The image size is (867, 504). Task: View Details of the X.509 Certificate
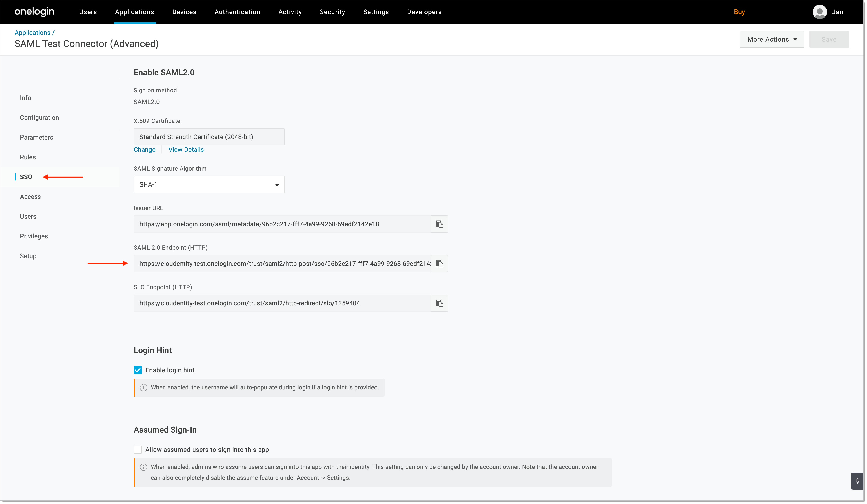point(186,149)
